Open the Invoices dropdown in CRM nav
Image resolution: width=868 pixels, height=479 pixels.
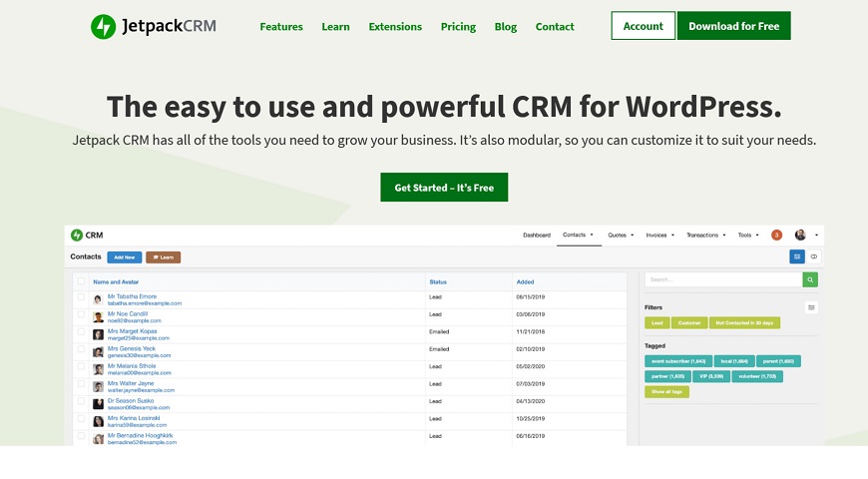coord(659,236)
